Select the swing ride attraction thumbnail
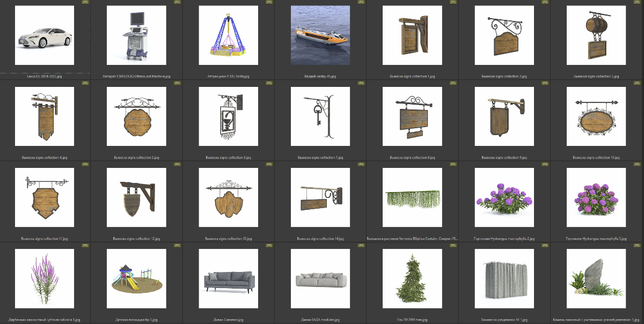The width and height of the screenshot is (644, 324). [229, 36]
